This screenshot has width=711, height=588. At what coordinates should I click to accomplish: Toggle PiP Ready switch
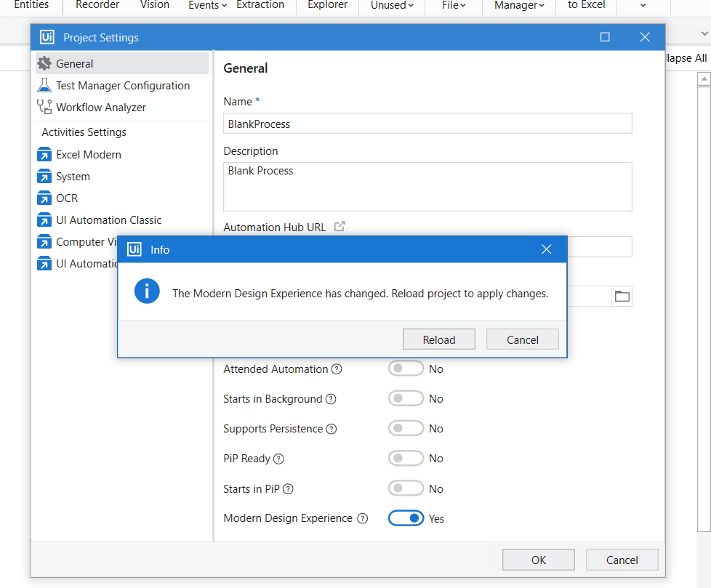point(406,459)
